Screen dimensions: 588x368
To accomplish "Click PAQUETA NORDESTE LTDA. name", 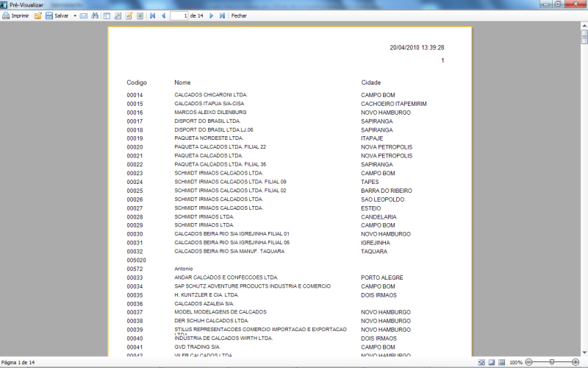I will tap(209, 138).
